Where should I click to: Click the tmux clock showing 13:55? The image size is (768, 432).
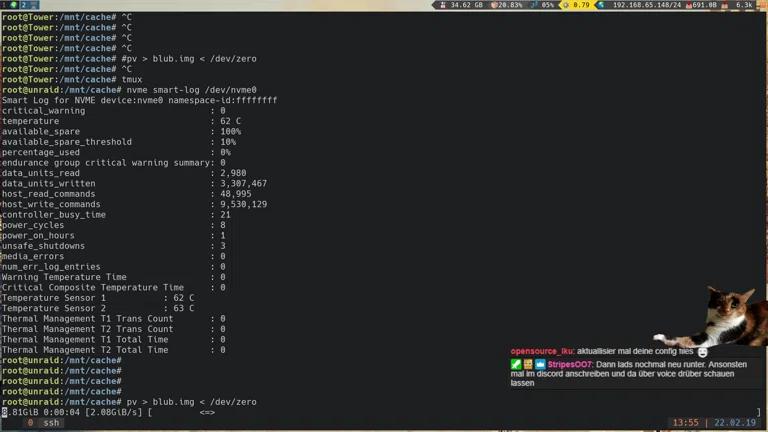pyautogui.click(x=686, y=423)
